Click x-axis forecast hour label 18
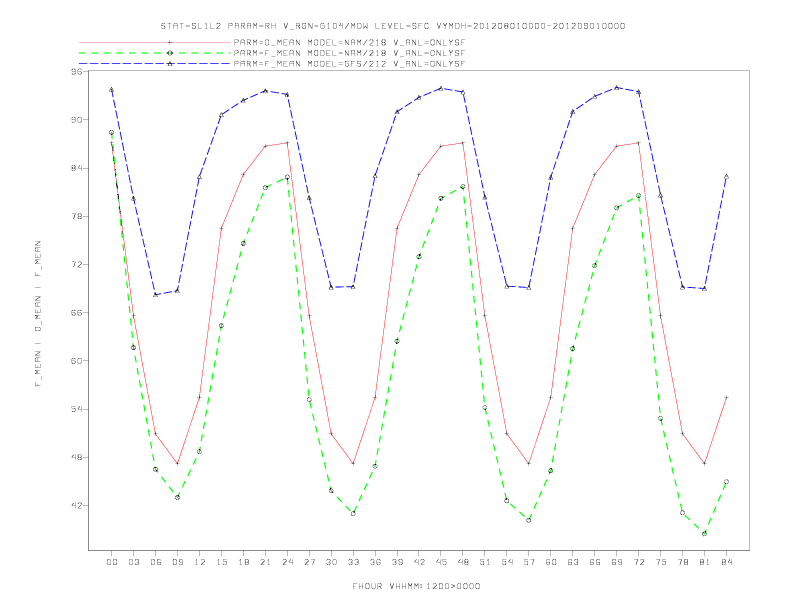This screenshot has height=612, width=792. (x=243, y=562)
